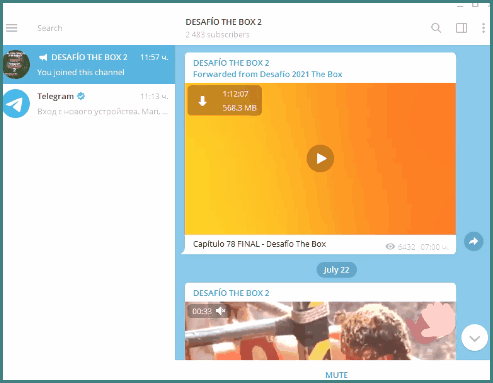Toggle the right side info panel
Viewport: 493px width, 383px height.
pyautogui.click(x=461, y=28)
